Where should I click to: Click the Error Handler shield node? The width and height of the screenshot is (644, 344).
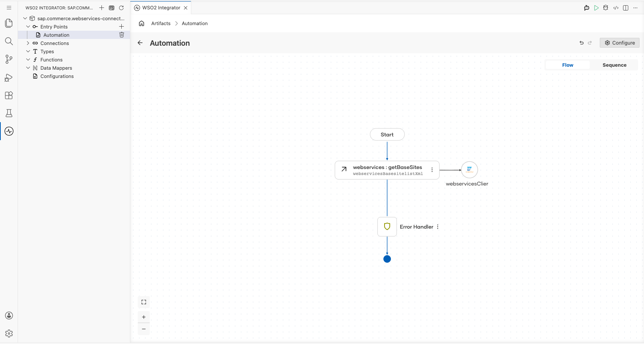387,227
